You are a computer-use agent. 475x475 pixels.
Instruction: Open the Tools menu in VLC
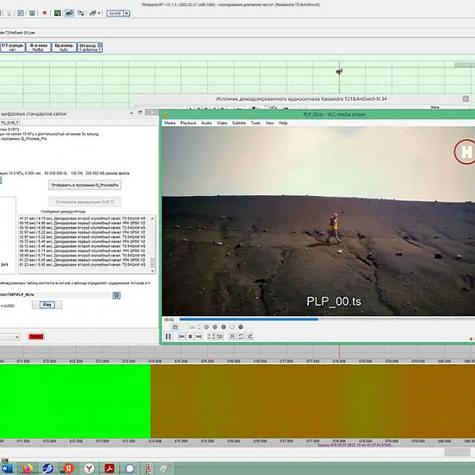tap(256, 123)
